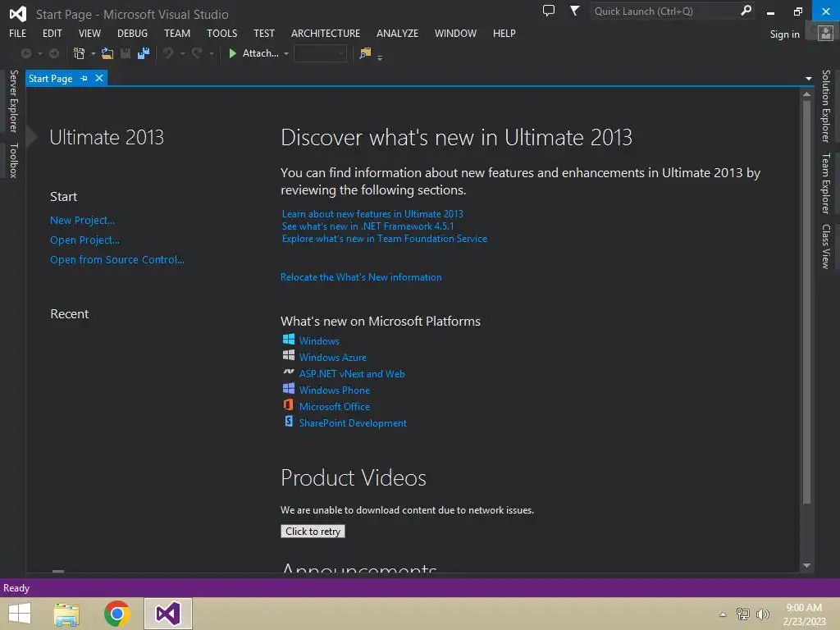Click the Open Project... link

tap(84, 240)
